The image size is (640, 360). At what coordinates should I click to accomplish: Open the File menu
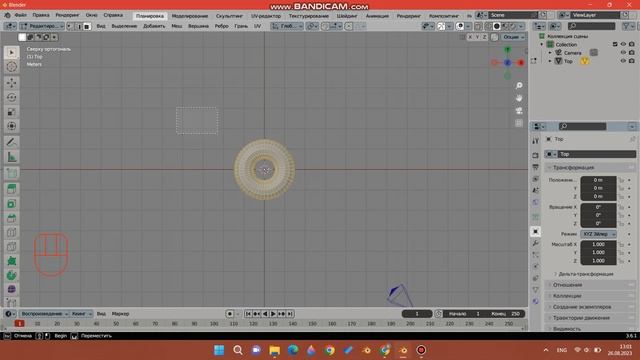pyautogui.click(x=20, y=15)
